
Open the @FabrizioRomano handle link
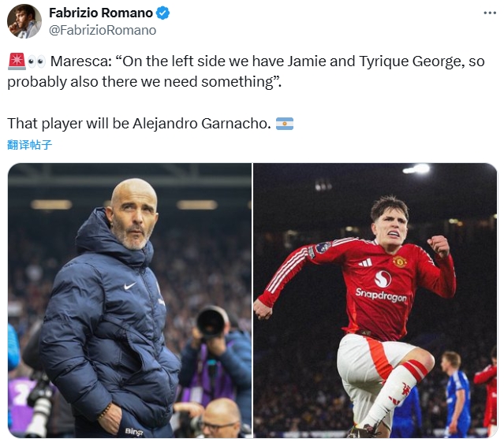(x=103, y=30)
